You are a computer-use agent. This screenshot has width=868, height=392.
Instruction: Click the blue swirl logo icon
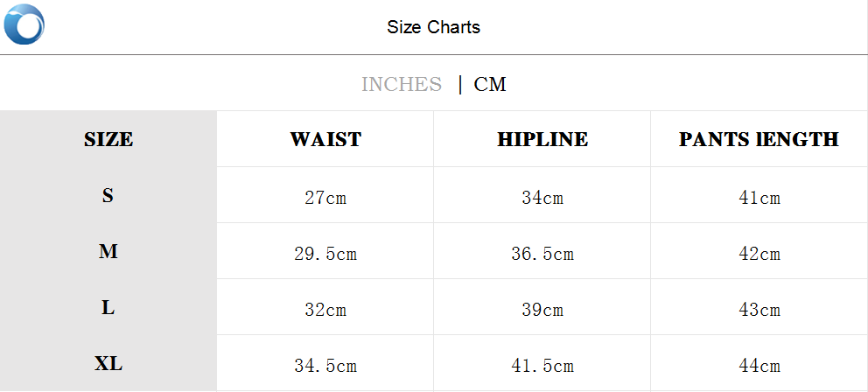tap(24, 24)
